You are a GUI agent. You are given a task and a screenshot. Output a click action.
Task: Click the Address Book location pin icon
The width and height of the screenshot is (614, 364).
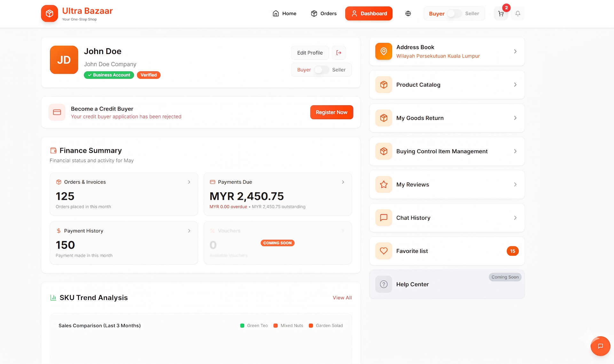pos(383,51)
